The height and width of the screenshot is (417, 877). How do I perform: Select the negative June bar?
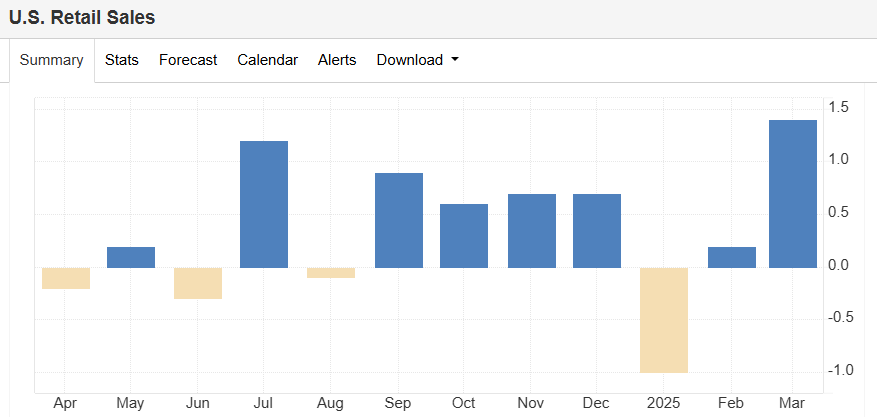198,283
